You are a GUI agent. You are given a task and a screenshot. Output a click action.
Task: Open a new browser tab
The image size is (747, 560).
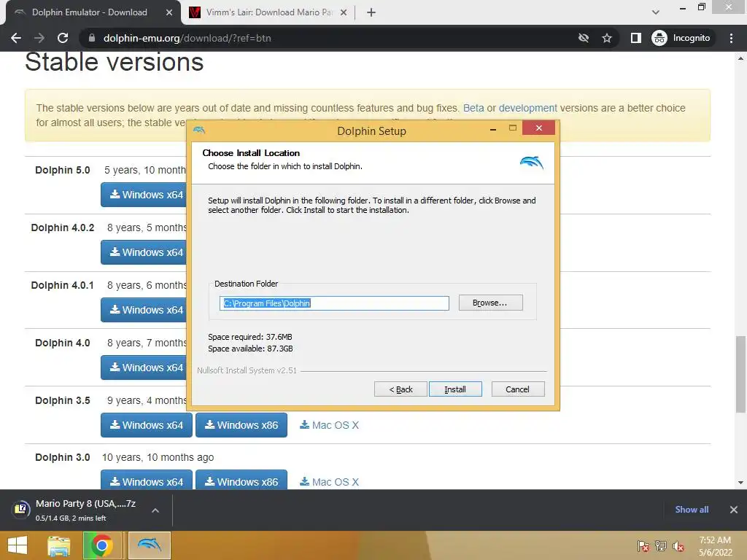tap(371, 12)
